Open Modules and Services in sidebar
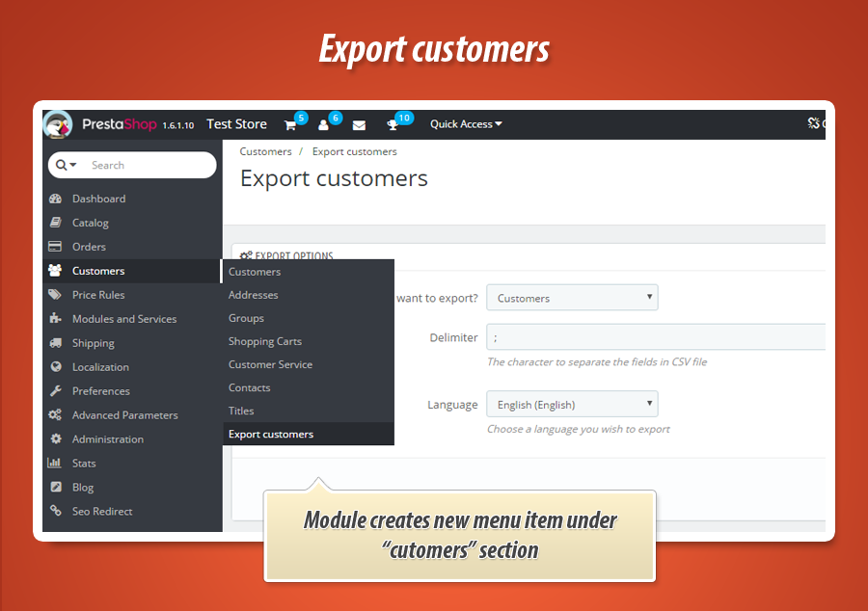 tap(124, 319)
